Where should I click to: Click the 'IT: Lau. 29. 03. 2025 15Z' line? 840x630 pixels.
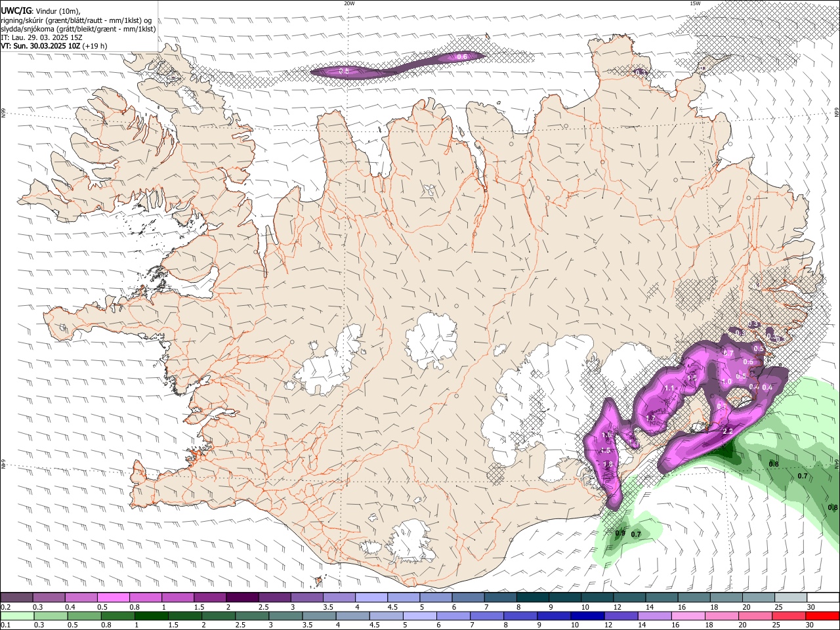[x=41, y=37]
